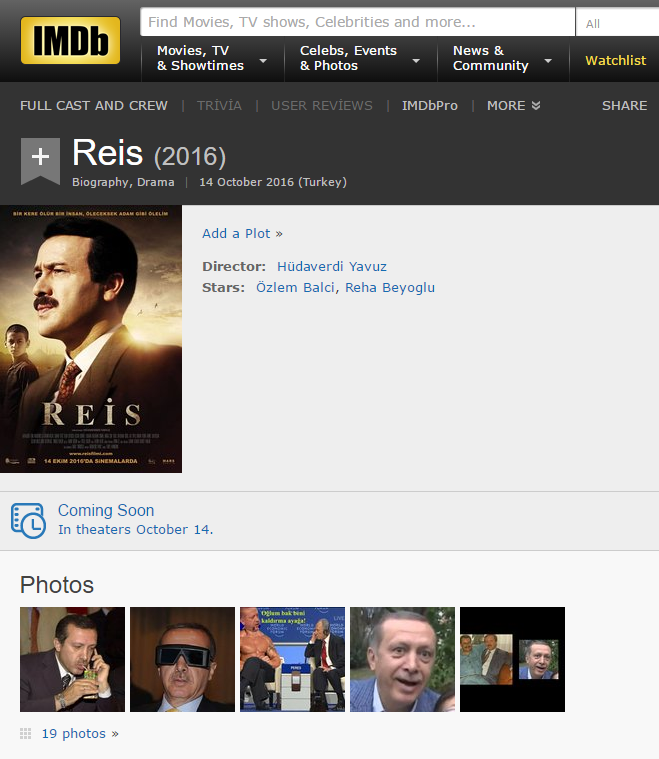Select the TRIVIA tab
Screen dimensions: 659x759
coord(219,106)
